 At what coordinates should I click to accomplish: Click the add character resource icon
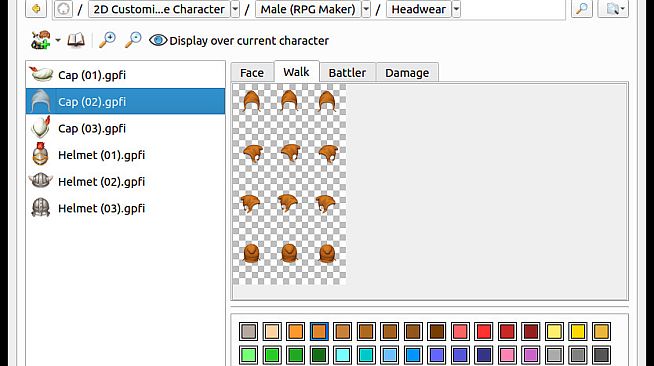pyautogui.click(x=40, y=40)
